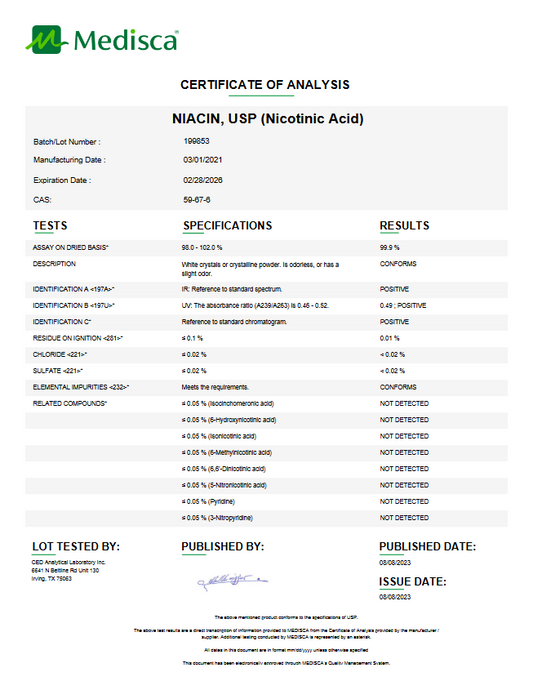Screen dimensions: 533x690
Task: Click RELATED COMPOUNDS label
Action: (70, 403)
